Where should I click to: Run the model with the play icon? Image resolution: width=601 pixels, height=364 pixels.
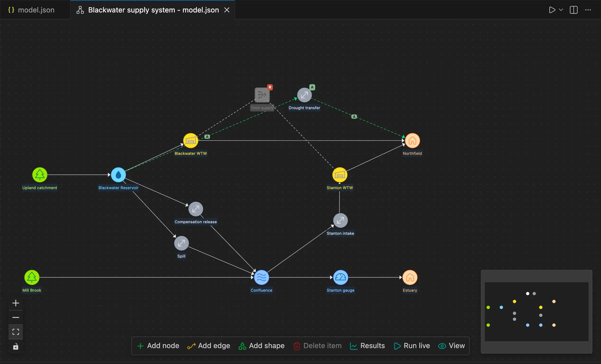coord(552,10)
